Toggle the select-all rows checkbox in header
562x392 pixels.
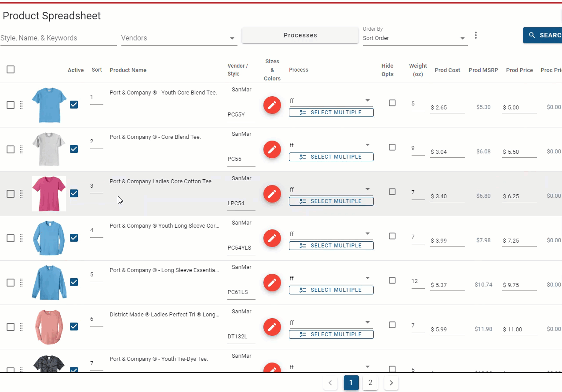click(11, 69)
